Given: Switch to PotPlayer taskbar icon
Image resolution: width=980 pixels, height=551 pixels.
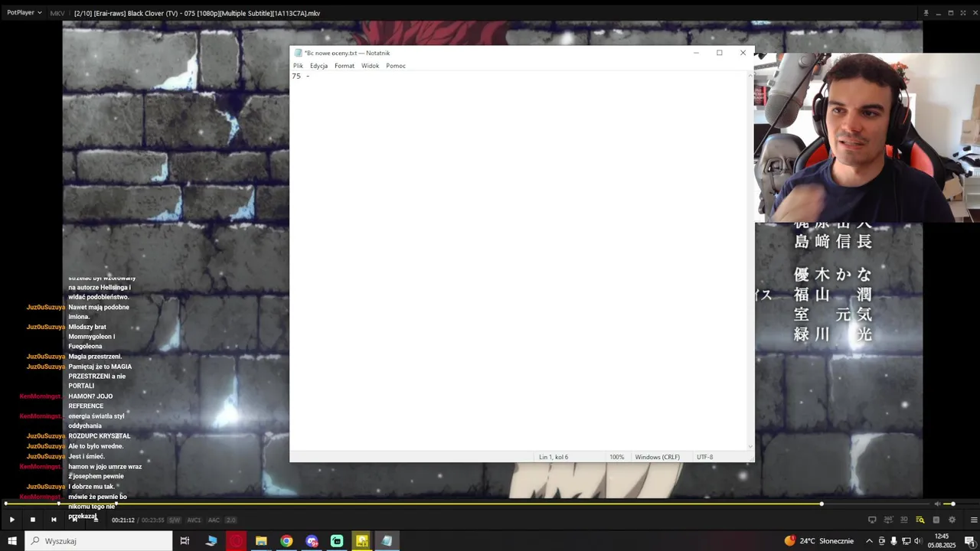Looking at the screenshot, I should 362,541.
